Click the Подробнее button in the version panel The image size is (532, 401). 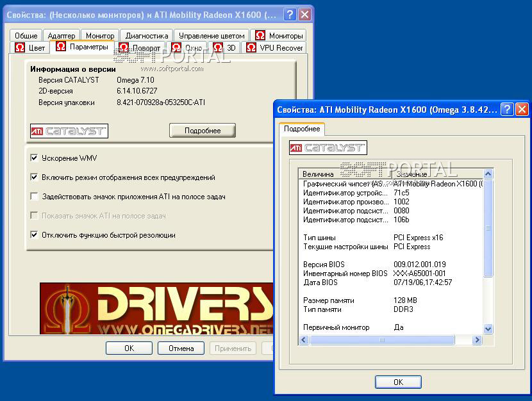click(203, 131)
